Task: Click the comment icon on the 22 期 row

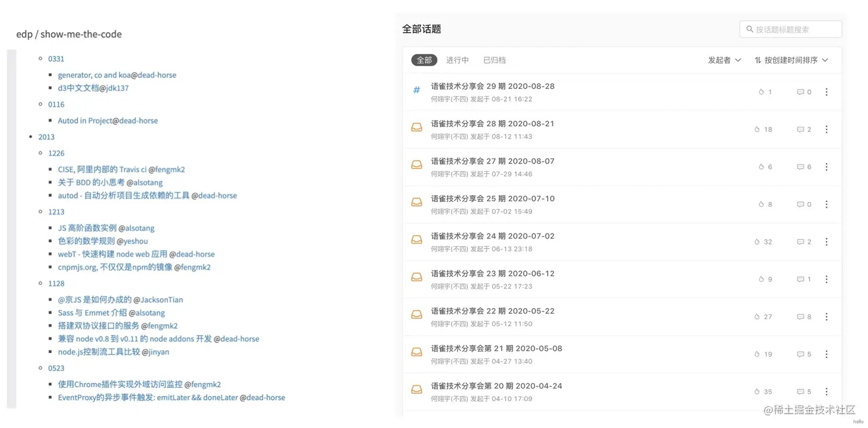Action: (800, 317)
